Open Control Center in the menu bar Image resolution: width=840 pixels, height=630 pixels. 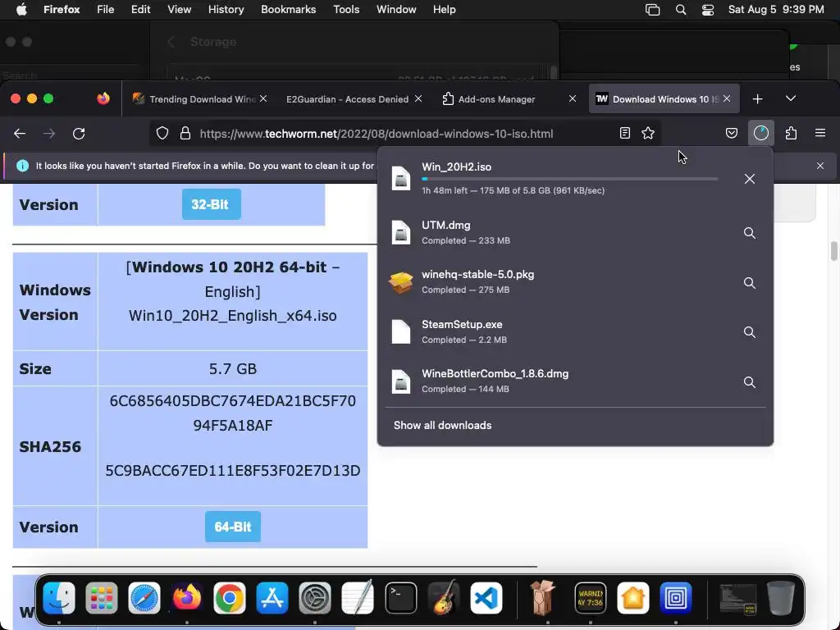coord(708,10)
